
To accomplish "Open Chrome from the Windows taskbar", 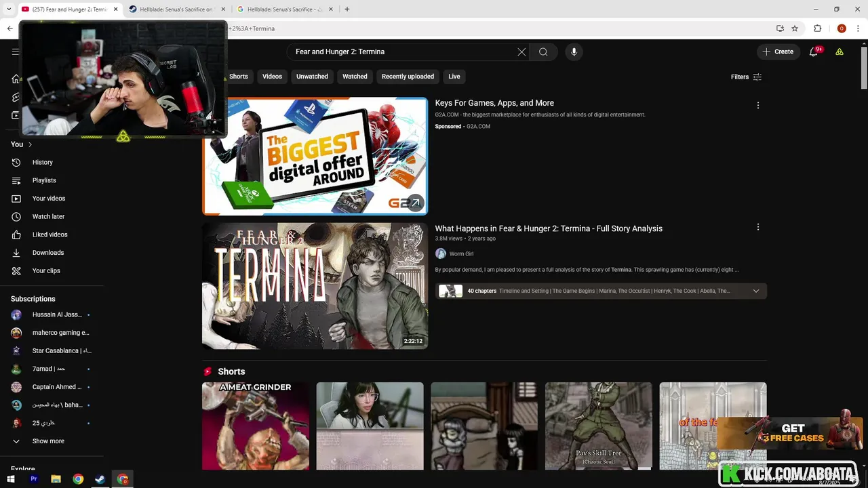I will 78,479.
